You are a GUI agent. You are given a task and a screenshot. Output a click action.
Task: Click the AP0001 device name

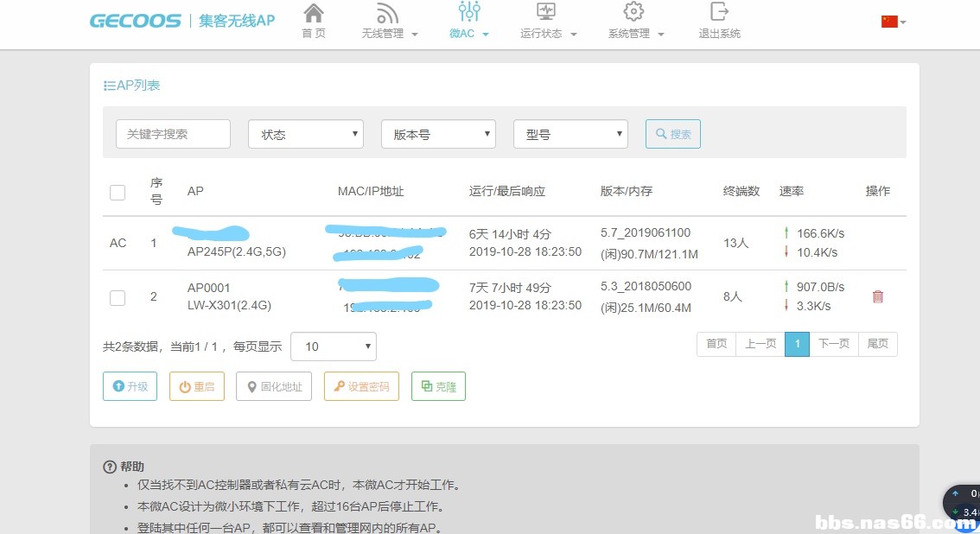pos(209,288)
